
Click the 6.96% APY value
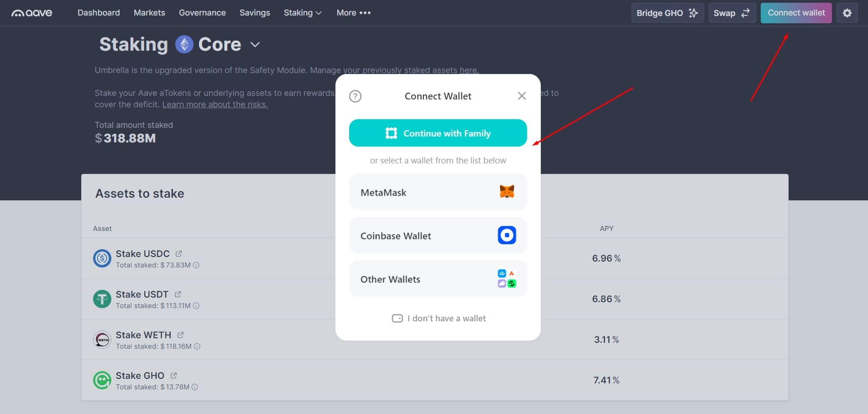(x=607, y=258)
